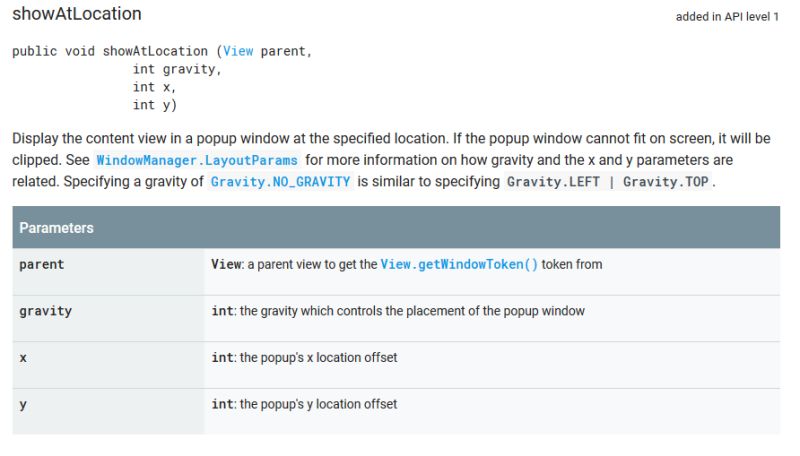Click the 'Gravity.LEFT | Gravity.TOP' code snippet
Screen dimensions: 800x456
click(609, 182)
